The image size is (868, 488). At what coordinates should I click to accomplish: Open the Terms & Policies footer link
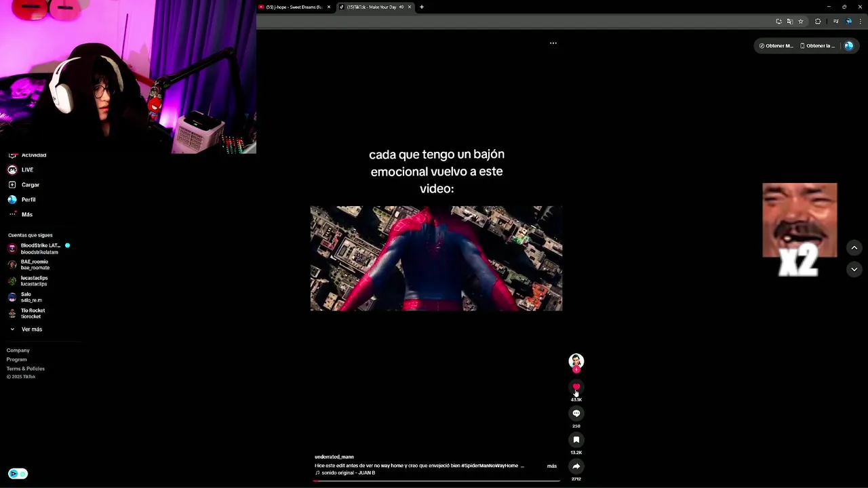[25, 369]
